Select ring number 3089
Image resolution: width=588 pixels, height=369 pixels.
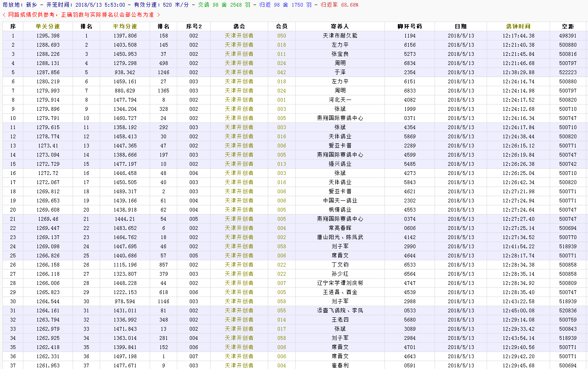[x=410, y=329]
